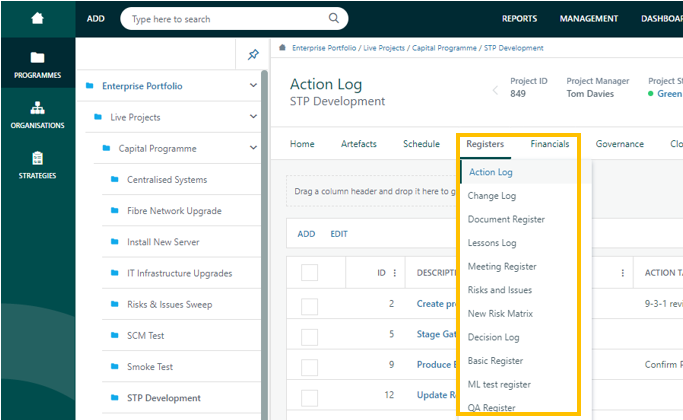Click the IT Infrastructure Upgrades folder icon

tap(115, 273)
